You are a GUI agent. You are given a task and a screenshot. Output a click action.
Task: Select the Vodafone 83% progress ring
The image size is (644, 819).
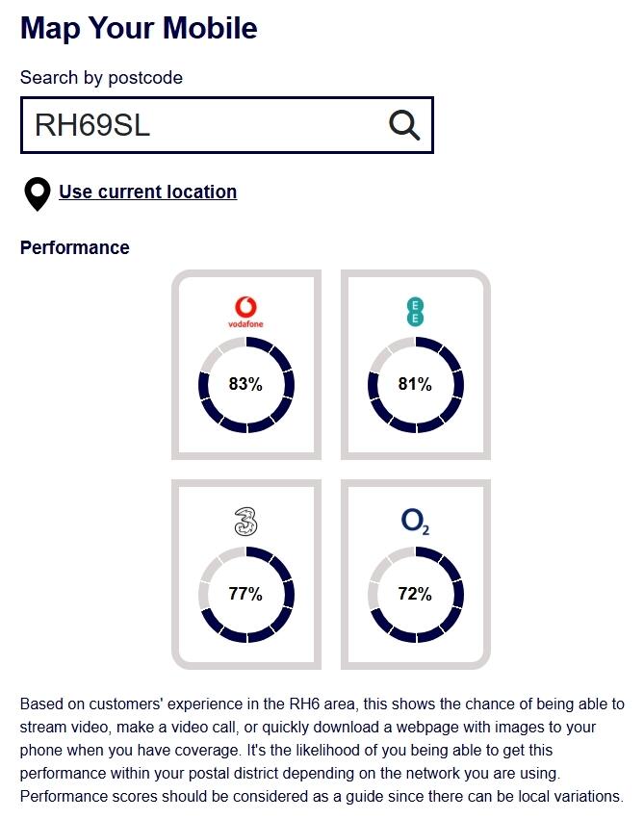[246, 385]
